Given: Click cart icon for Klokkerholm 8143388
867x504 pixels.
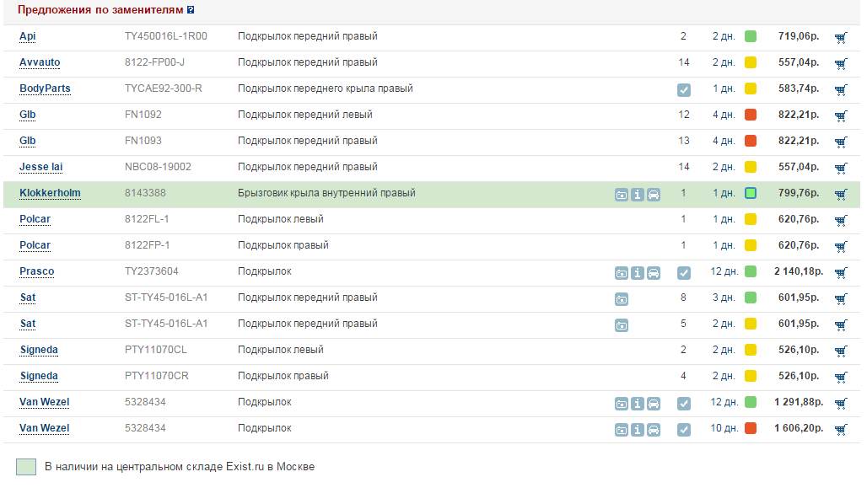Looking at the screenshot, I should (x=840, y=194).
